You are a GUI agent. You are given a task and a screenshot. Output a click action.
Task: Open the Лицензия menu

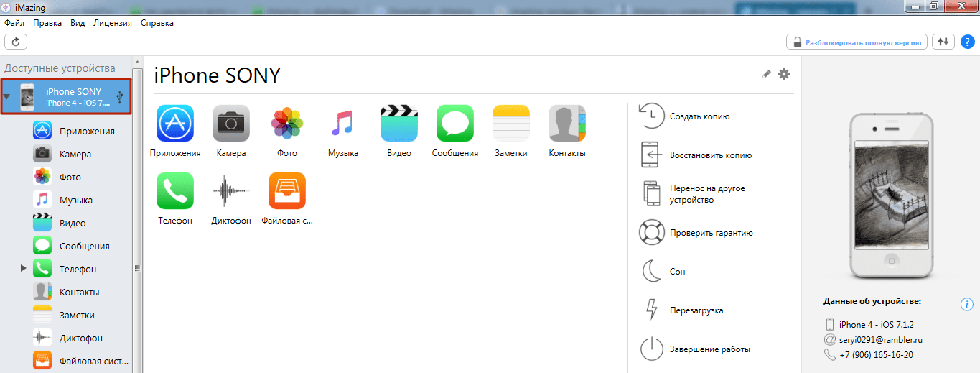click(x=112, y=23)
